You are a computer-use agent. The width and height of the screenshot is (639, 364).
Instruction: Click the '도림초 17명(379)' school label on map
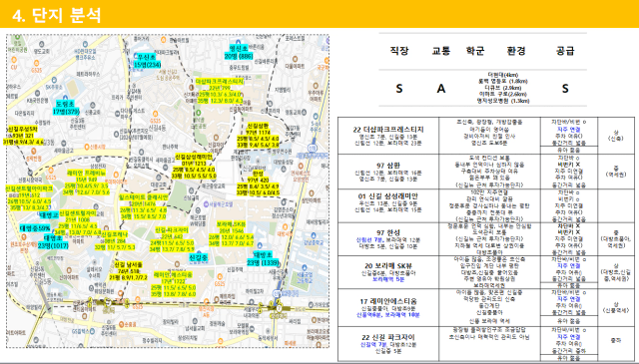pos(66,108)
